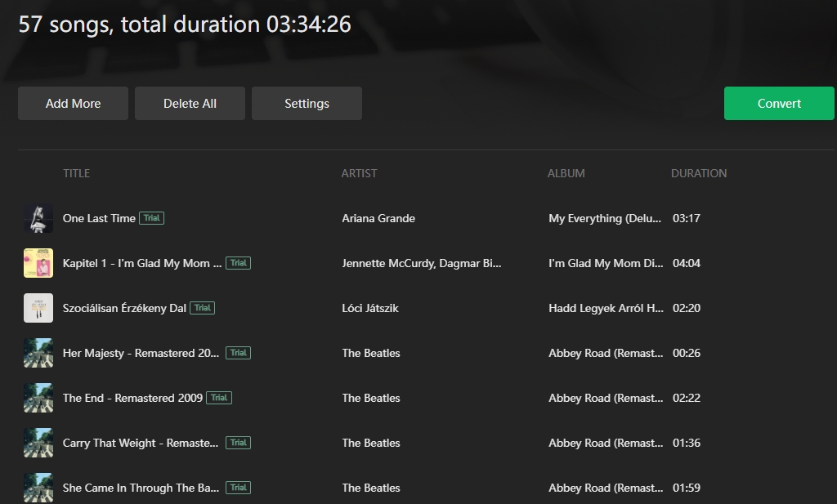Click Szociálisan Érzékeny Dal album art

point(38,308)
